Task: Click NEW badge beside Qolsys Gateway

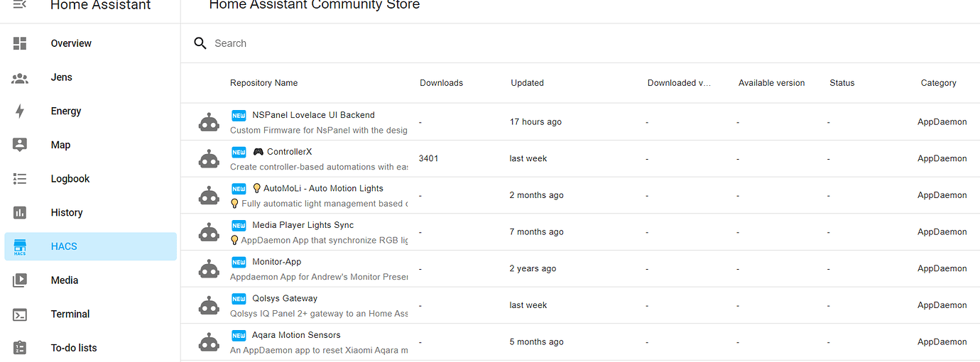Action: (x=239, y=299)
